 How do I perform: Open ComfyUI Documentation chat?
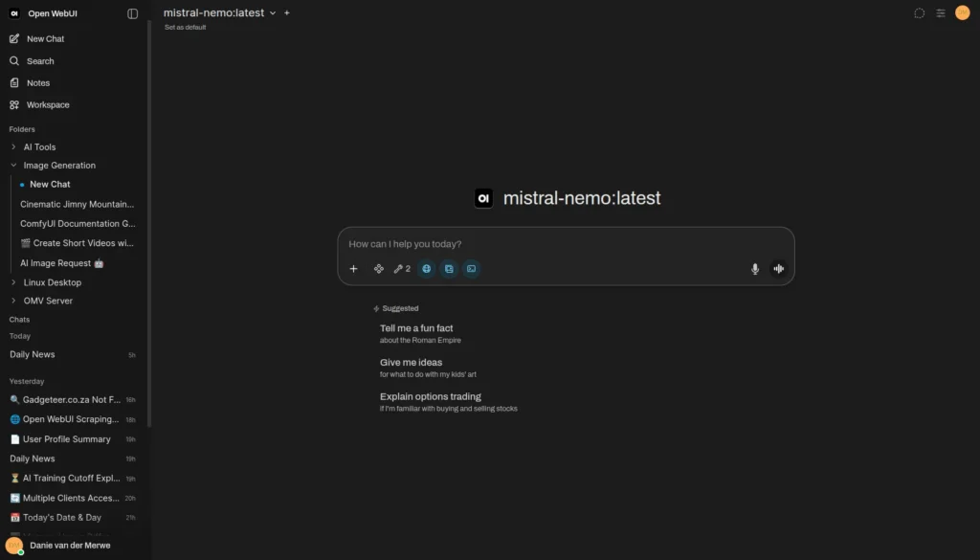(77, 224)
